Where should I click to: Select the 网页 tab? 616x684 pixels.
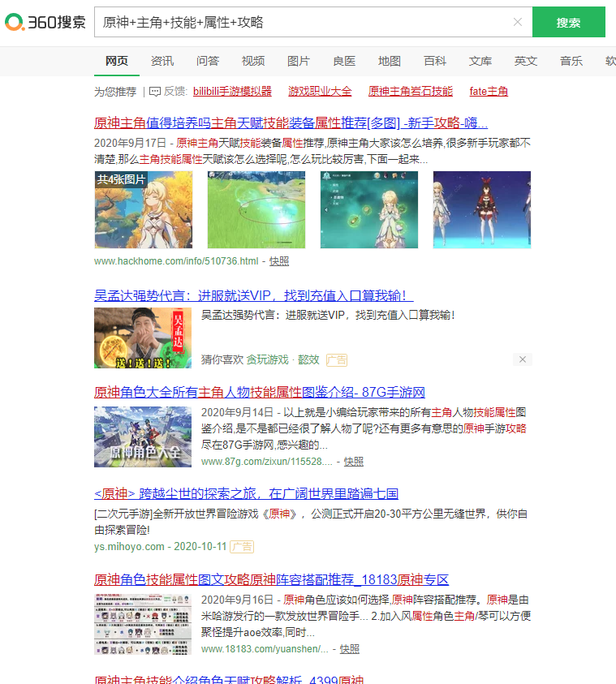click(x=117, y=61)
